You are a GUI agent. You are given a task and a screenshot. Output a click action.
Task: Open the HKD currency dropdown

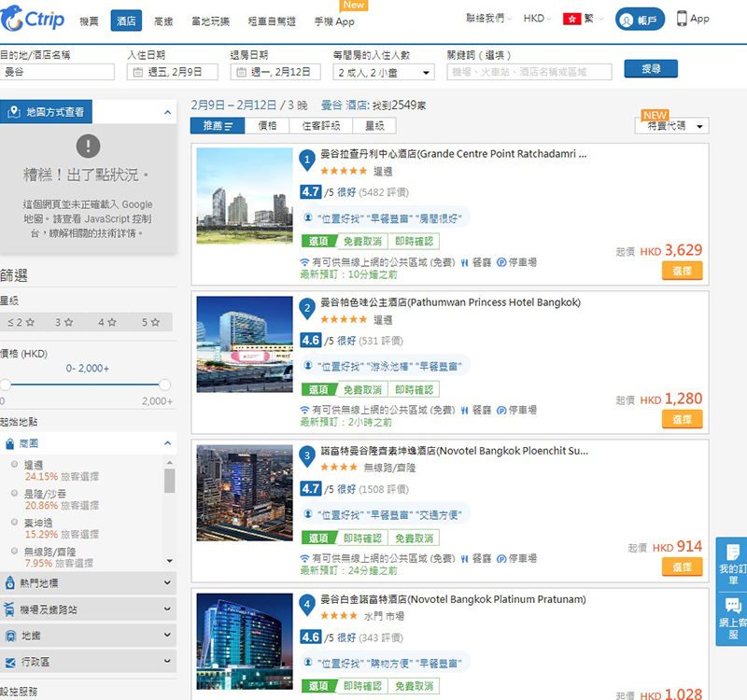coord(537,19)
